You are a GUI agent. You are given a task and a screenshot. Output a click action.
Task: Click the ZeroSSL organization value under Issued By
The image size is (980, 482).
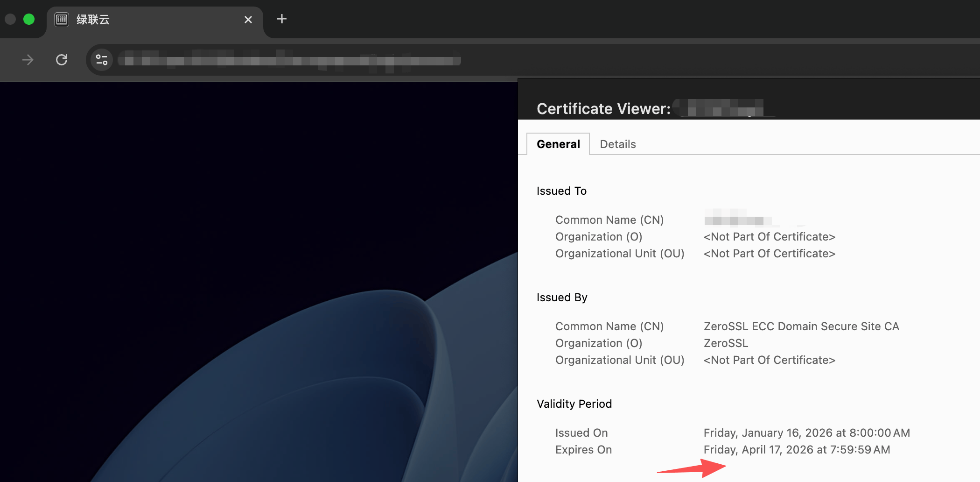click(x=726, y=343)
